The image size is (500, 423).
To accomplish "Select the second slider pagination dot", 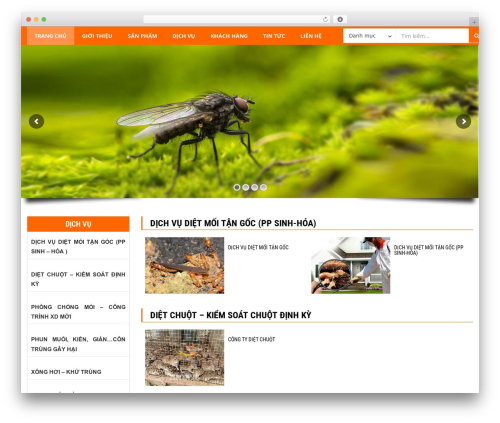I will tap(246, 187).
